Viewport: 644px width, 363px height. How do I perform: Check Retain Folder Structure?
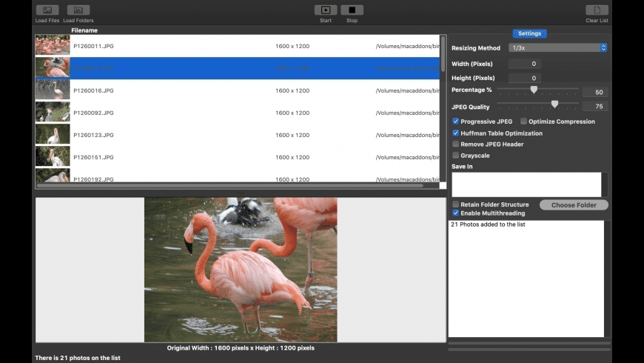click(455, 204)
